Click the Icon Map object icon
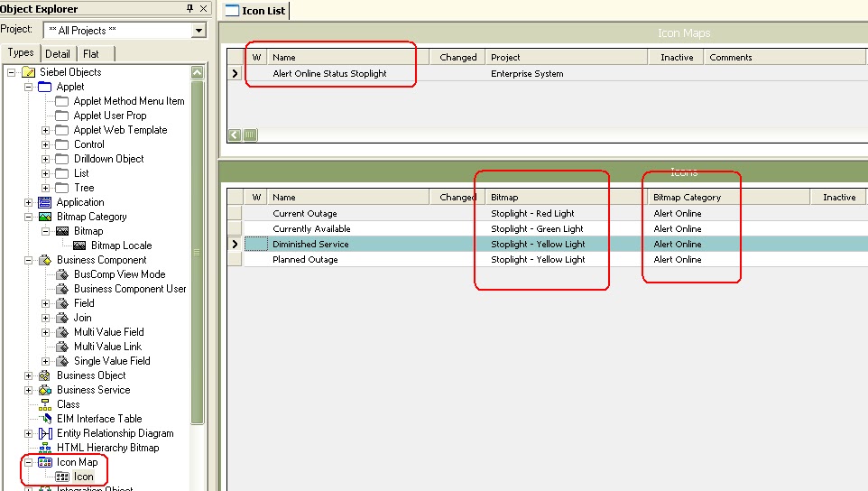The image size is (868, 491). (x=45, y=461)
